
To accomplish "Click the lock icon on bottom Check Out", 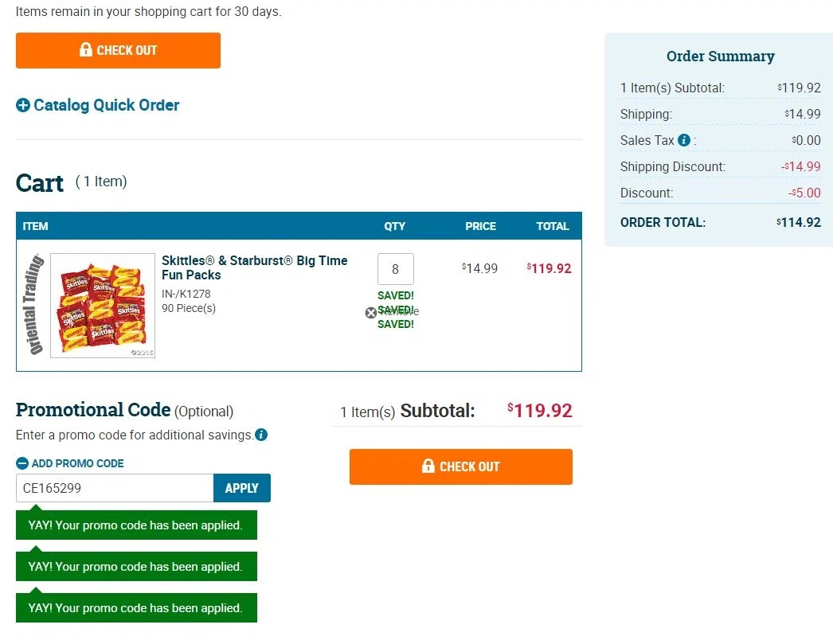I will [428, 466].
